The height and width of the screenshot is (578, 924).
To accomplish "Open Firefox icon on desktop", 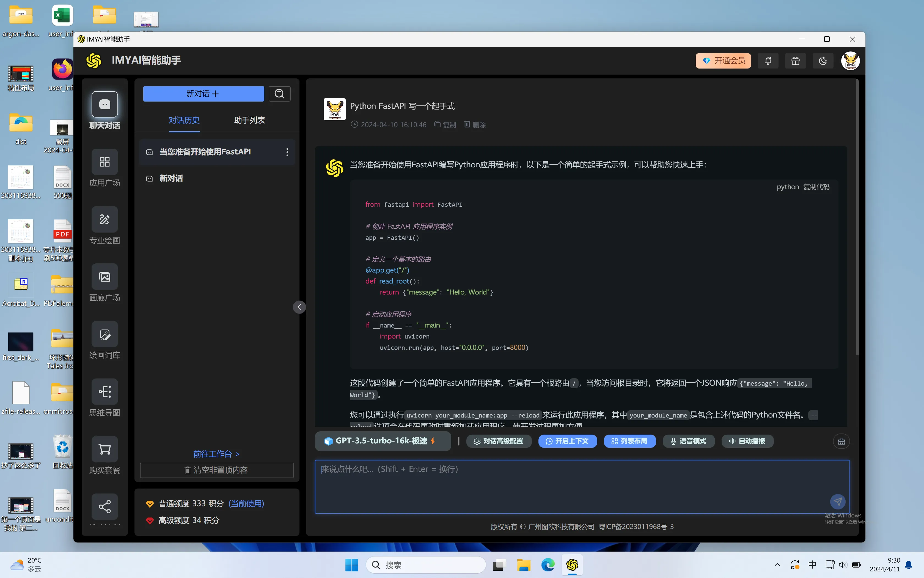I will 62,69.
